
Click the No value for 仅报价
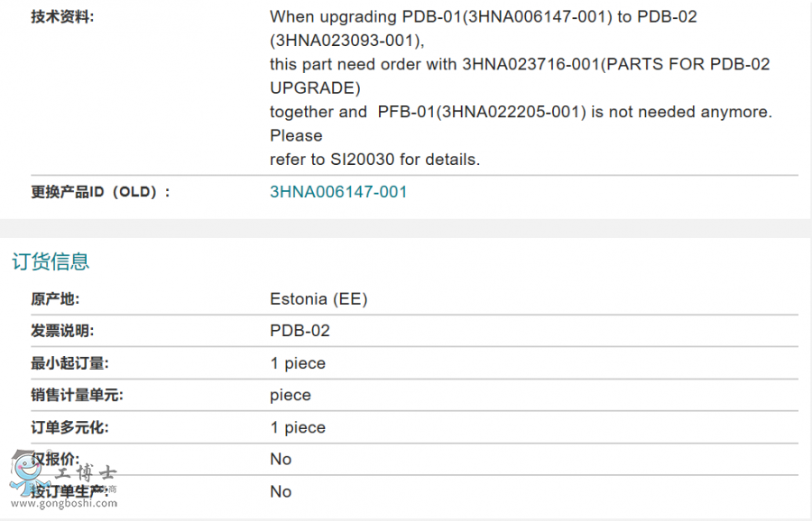point(281,460)
